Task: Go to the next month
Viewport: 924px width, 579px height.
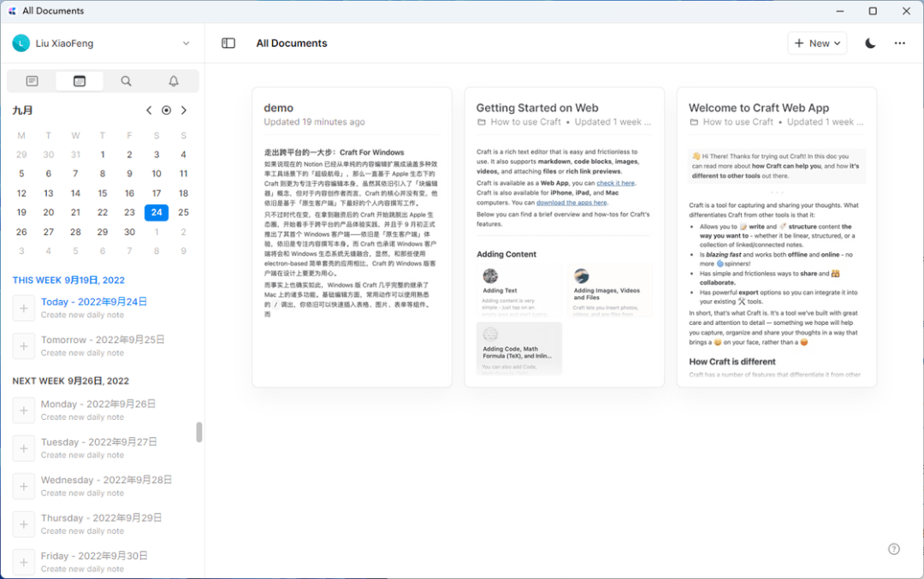Action: (x=184, y=110)
